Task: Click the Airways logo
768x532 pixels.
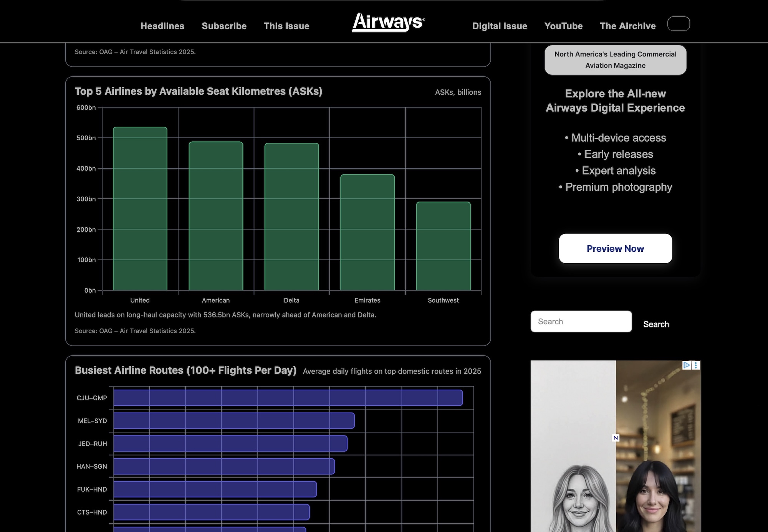Action: (388, 22)
